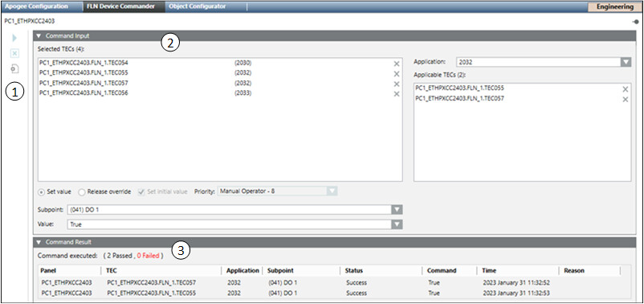
Task: Select TEC055 row in Selected TECs
Action: [220, 73]
